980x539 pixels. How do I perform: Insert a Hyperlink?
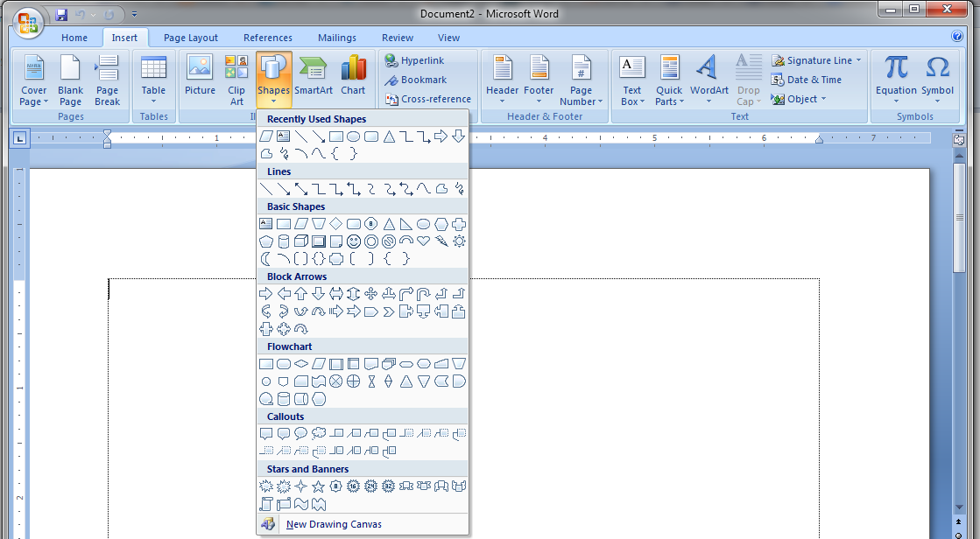[414, 60]
